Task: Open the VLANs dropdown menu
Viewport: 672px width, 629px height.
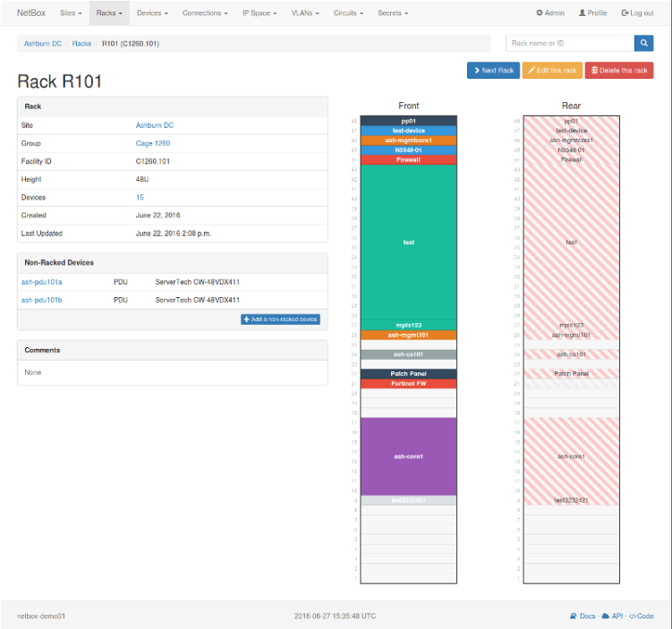Action: click(305, 13)
